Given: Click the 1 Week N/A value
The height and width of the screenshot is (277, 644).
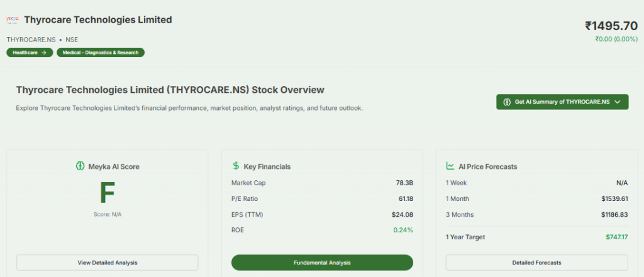Looking at the screenshot, I should [x=622, y=183].
